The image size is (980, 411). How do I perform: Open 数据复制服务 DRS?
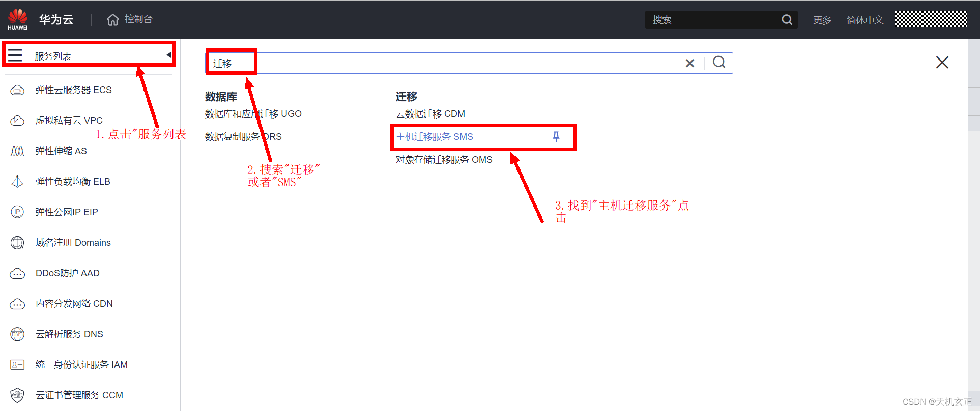click(x=243, y=137)
